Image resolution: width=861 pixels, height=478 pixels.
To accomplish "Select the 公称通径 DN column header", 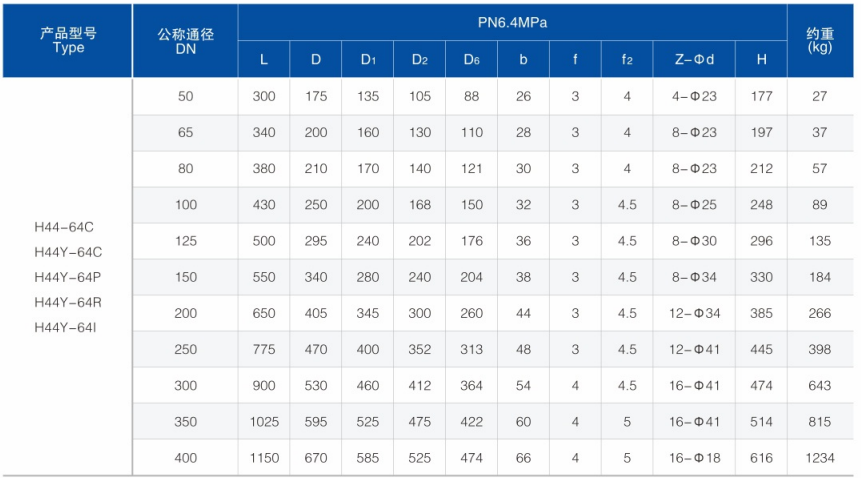I will 186,41.
